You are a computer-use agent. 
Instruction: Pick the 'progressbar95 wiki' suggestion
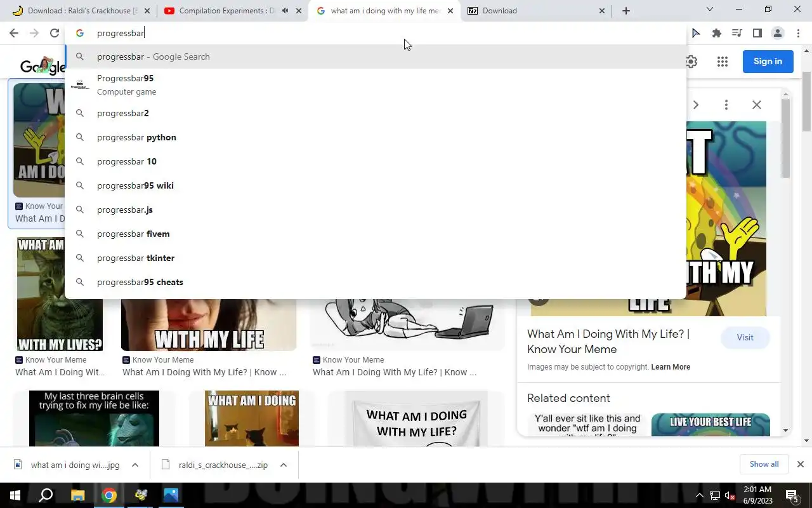376,185
